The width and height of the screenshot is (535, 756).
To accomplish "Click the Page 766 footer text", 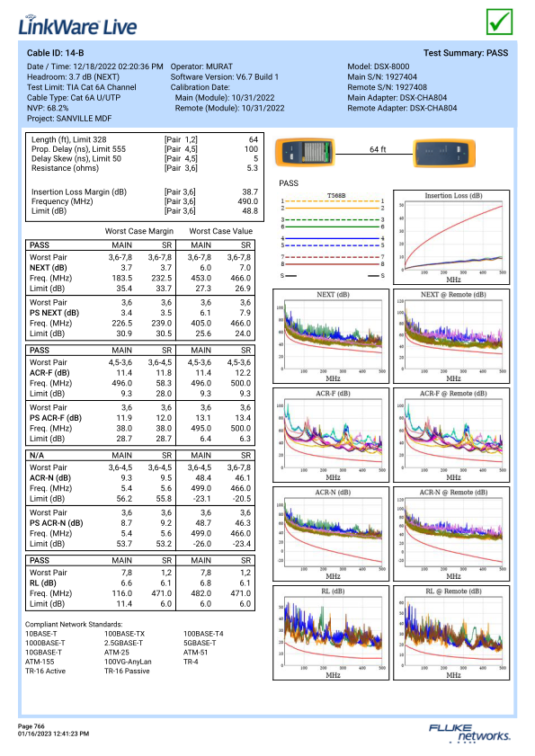I will point(31,726).
